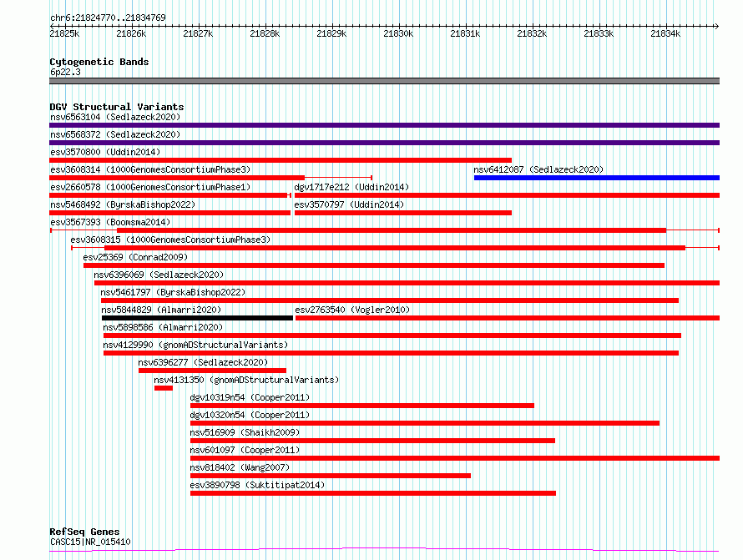Click the red bar under nsv6396277 label

pos(212,371)
